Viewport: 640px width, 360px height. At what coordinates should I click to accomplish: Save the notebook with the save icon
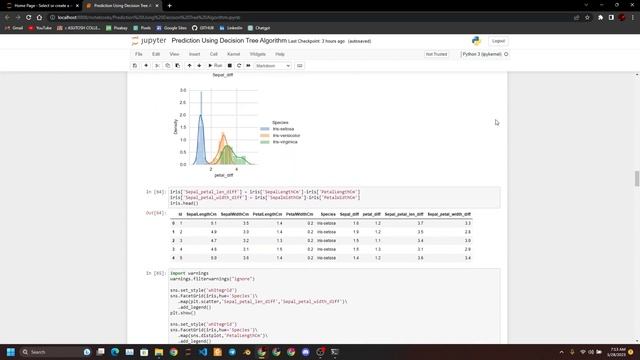[135, 66]
